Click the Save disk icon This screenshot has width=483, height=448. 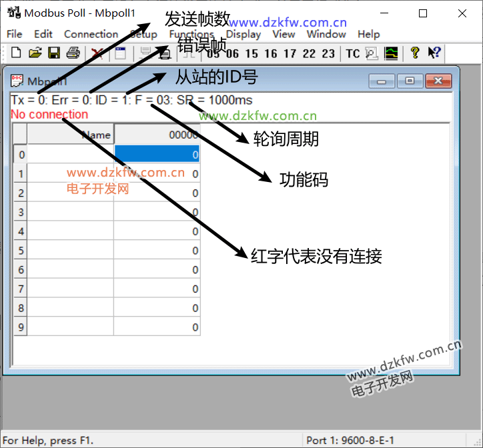pos(54,53)
